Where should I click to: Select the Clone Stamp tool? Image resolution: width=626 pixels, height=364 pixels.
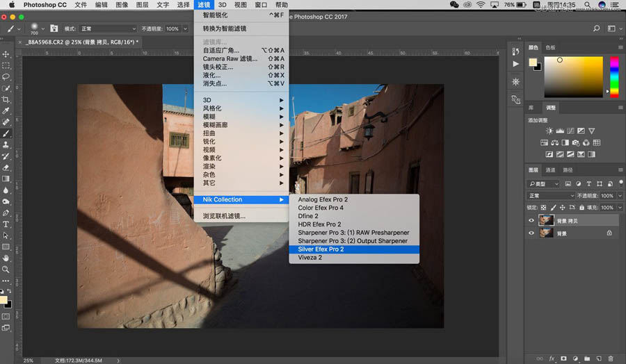point(6,144)
